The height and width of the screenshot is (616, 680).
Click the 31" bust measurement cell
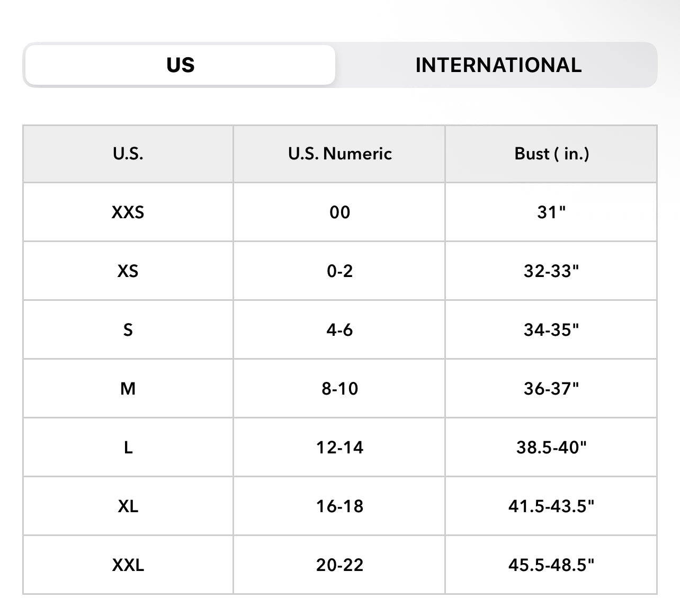(551, 212)
